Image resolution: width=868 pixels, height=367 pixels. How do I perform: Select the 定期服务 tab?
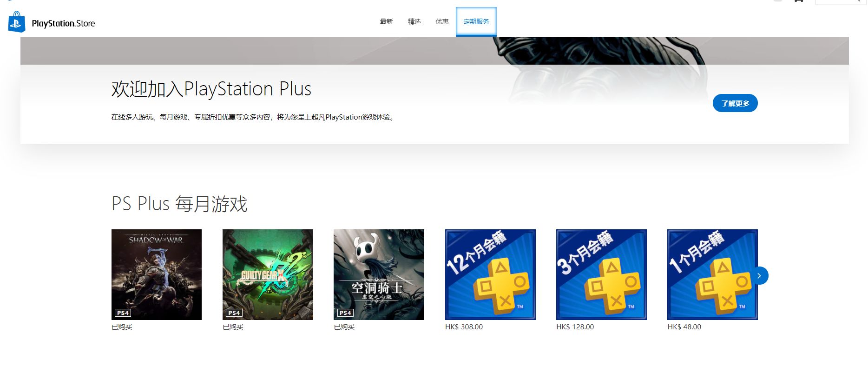click(x=476, y=21)
